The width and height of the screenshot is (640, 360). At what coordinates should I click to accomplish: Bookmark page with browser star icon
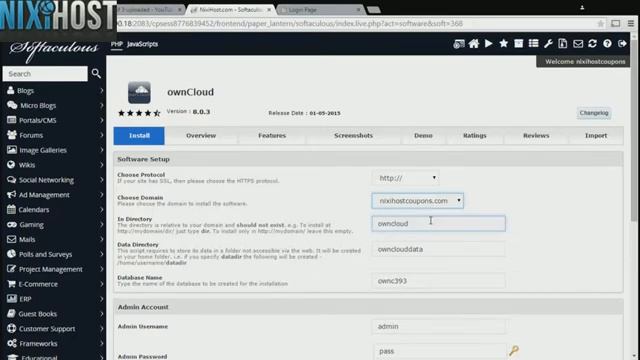pyautogui.click(x=600, y=24)
